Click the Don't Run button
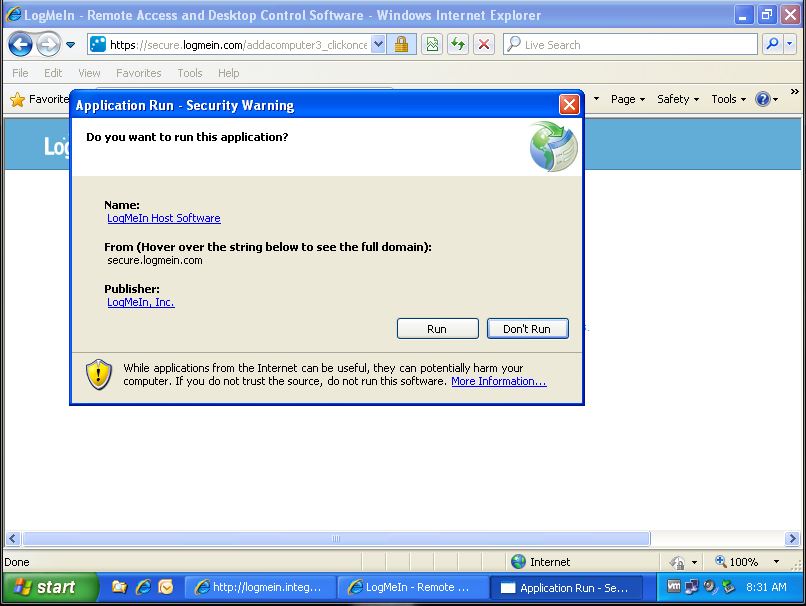The height and width of the screenshot is (606, 806). pos(527,329)
